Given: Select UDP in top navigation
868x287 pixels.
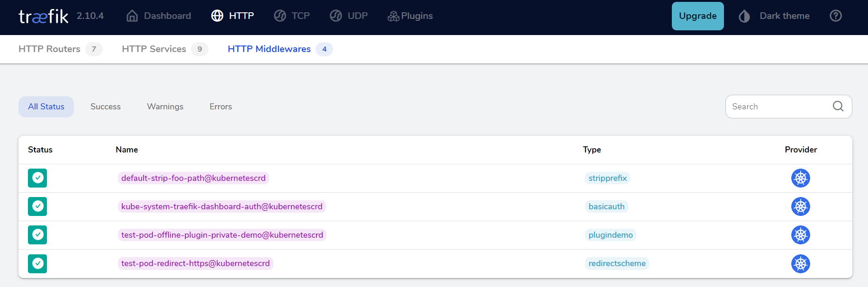Looking at the screenshot, I should (x=357, y=16).
